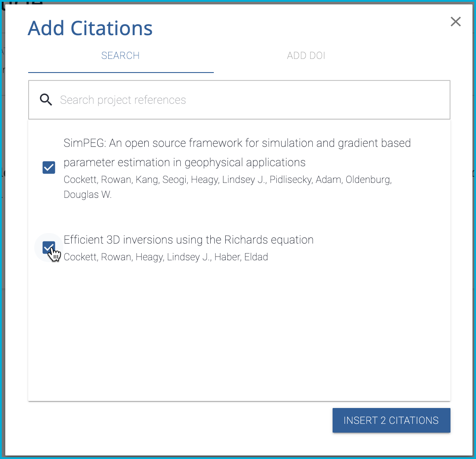Click the Efficient 3D inversions reference title
476x459 pixels.
188,240
